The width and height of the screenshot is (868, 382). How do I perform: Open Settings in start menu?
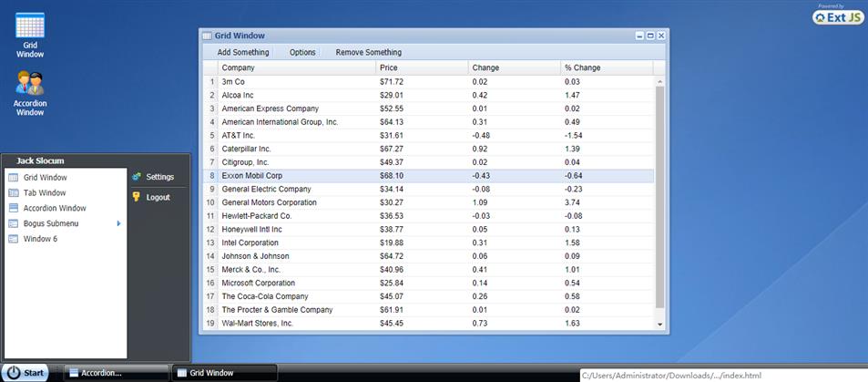pyautogui.click(x=158, y=177)
